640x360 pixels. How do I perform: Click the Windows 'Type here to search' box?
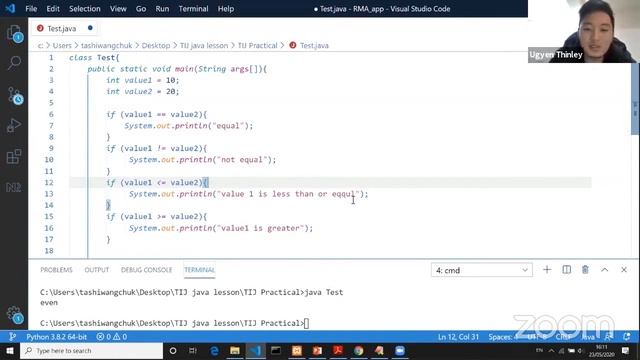(x=91, y=351)
